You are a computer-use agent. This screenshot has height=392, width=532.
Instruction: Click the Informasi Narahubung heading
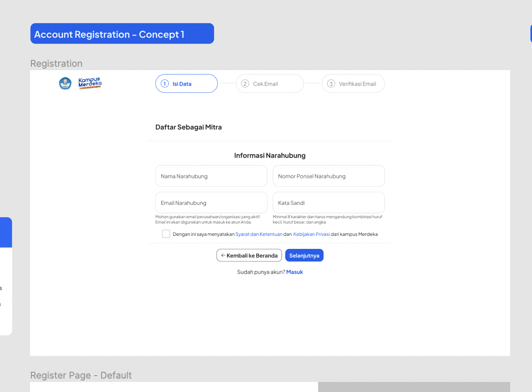point(270,155)
